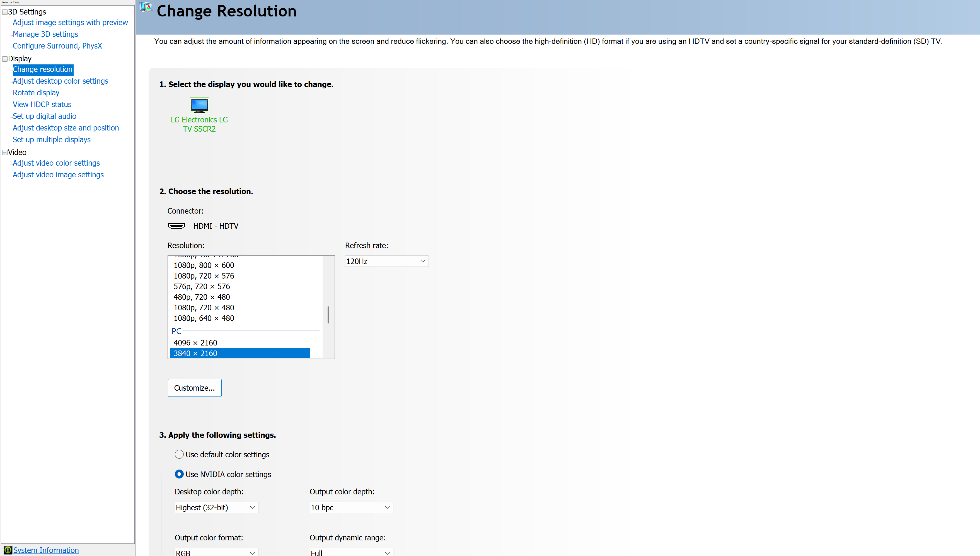This screenshot has width=980, height=556.
Task: Open Output color depth dropdown
Action: point(351,507)
